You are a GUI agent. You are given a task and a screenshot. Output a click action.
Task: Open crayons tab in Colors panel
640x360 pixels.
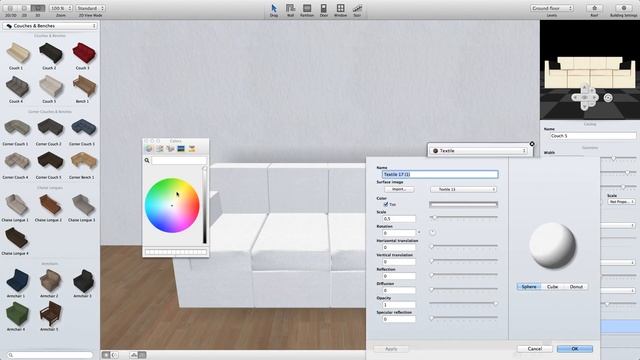[191, 149]
